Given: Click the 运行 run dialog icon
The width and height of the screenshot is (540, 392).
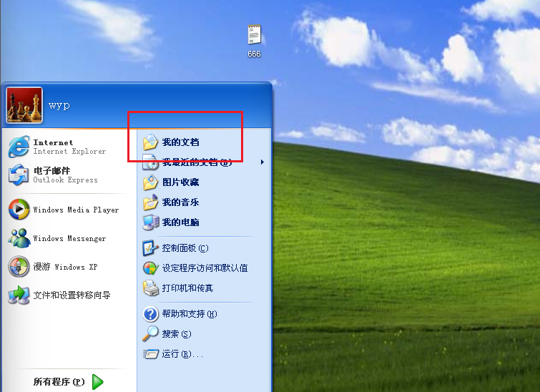Looking at the screenshot, I should 150,354.
